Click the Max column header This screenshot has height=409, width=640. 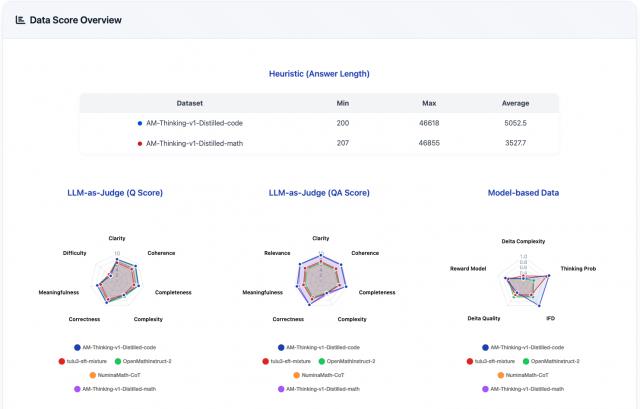[x=429, y=103]
